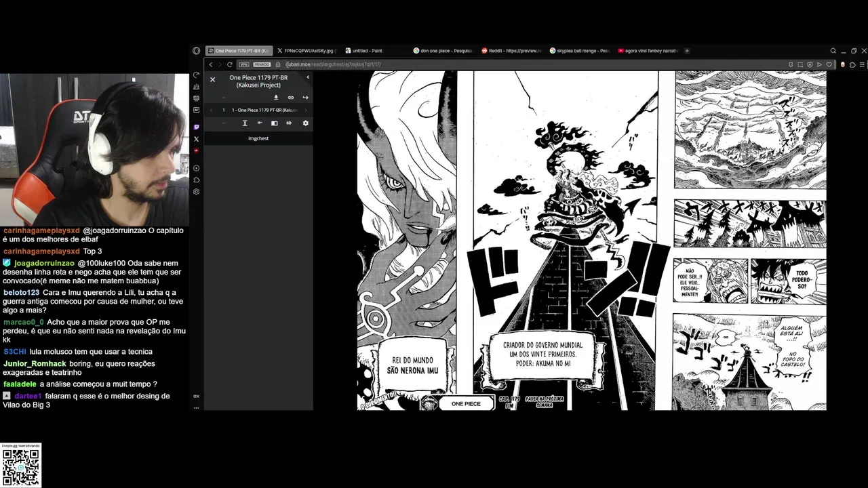Reload the current page

pos(230,64)
